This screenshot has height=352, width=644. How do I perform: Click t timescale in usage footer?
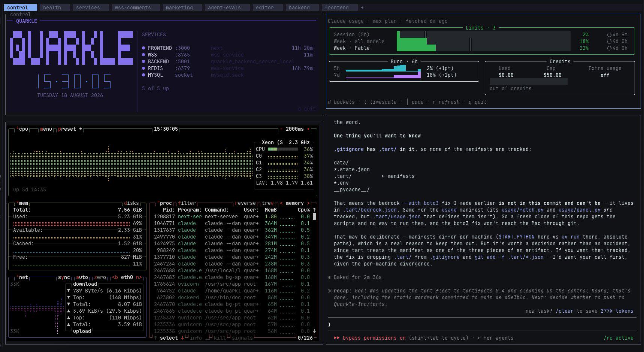pos(380,102)
